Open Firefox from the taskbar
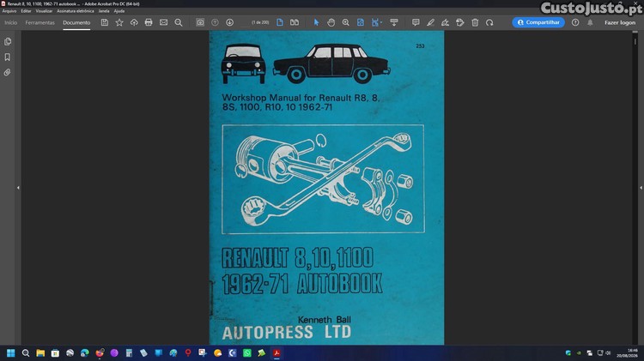The image size is (644, 361). (x=100, y=352)
